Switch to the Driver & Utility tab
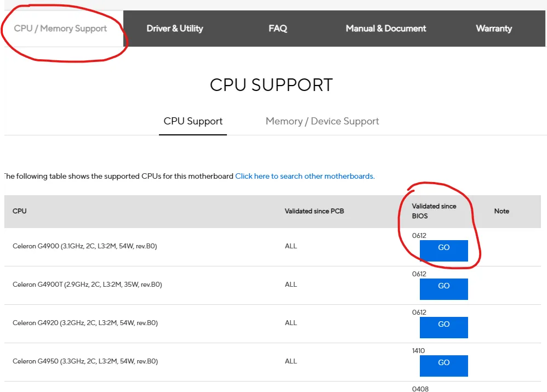Screen dimensions: 547x392 174,28
